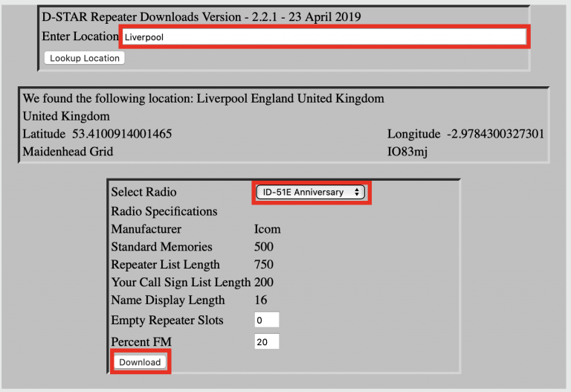Image resolution: width=571 pixels, height=392 pixels.
Task: Select the Longitude value -2.9784300327301
Action: [x=496, y=134]
